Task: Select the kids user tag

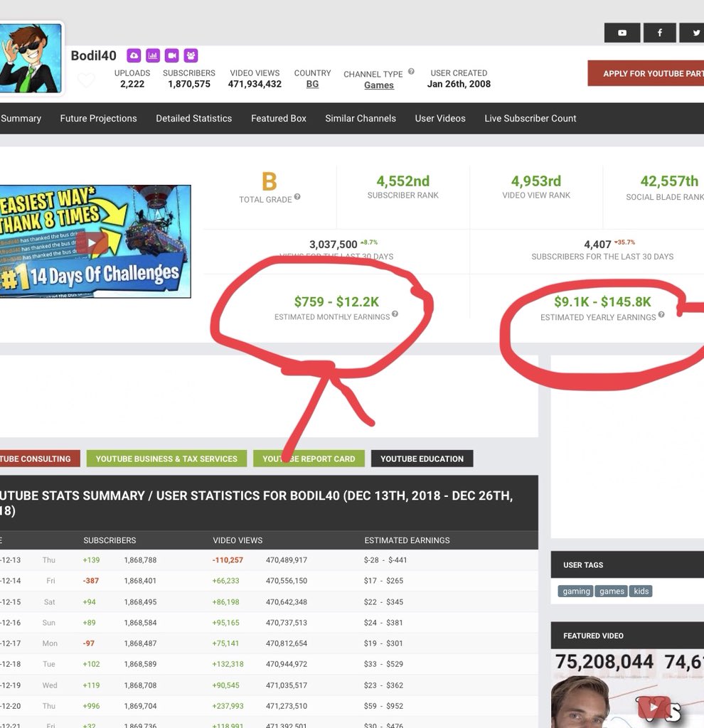Action: (641, 591)
